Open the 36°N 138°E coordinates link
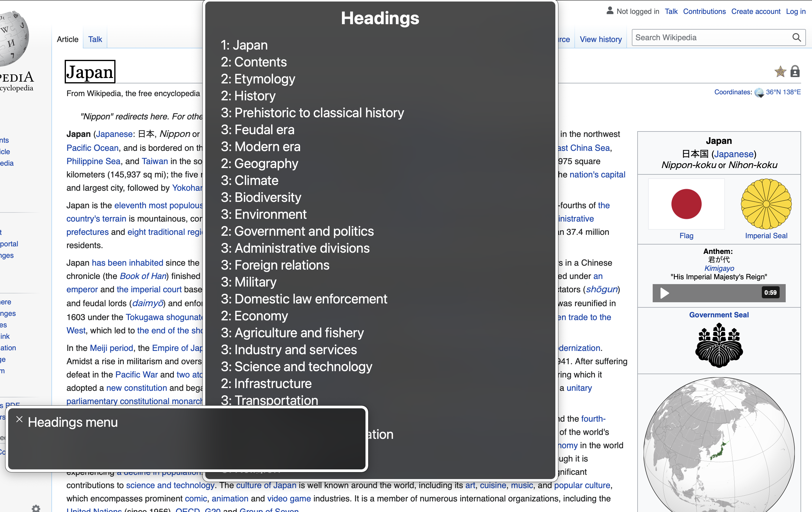The image size is (812, 512). click(x=783, y=92)
